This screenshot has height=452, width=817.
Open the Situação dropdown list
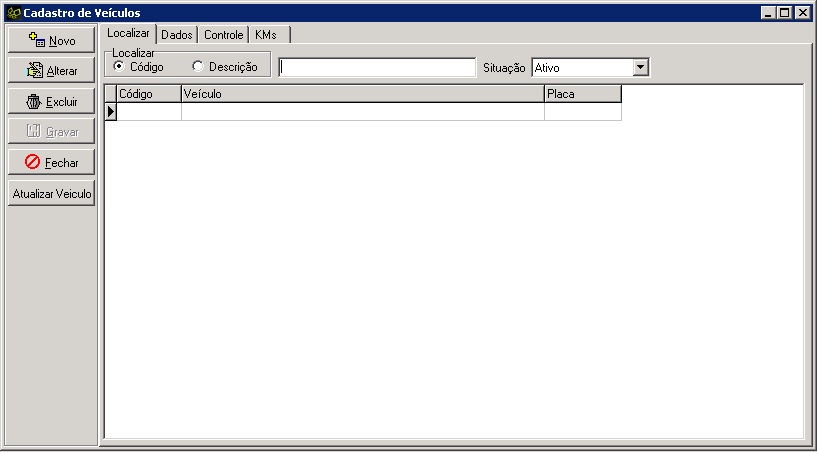point(641,68)
